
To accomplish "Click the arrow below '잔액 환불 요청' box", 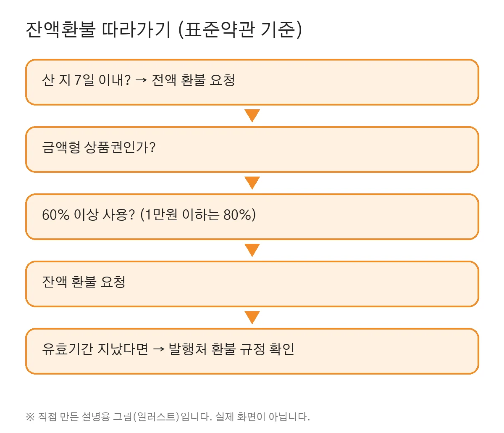I will point(252,317).
